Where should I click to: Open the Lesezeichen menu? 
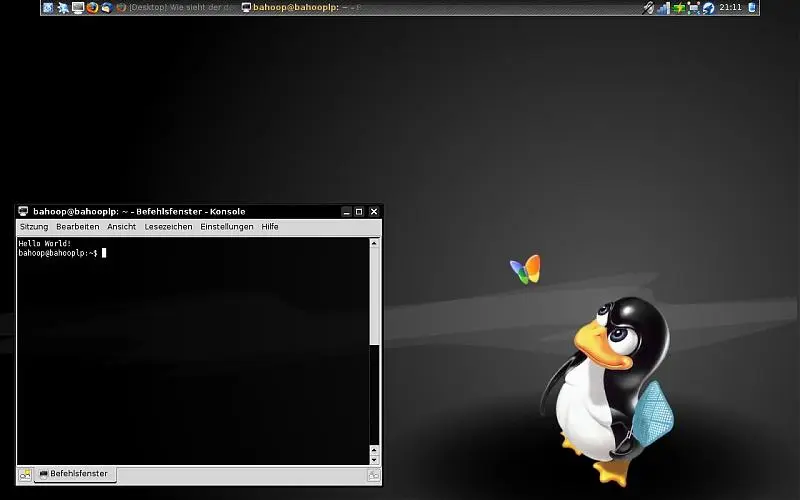pos(168,227)
